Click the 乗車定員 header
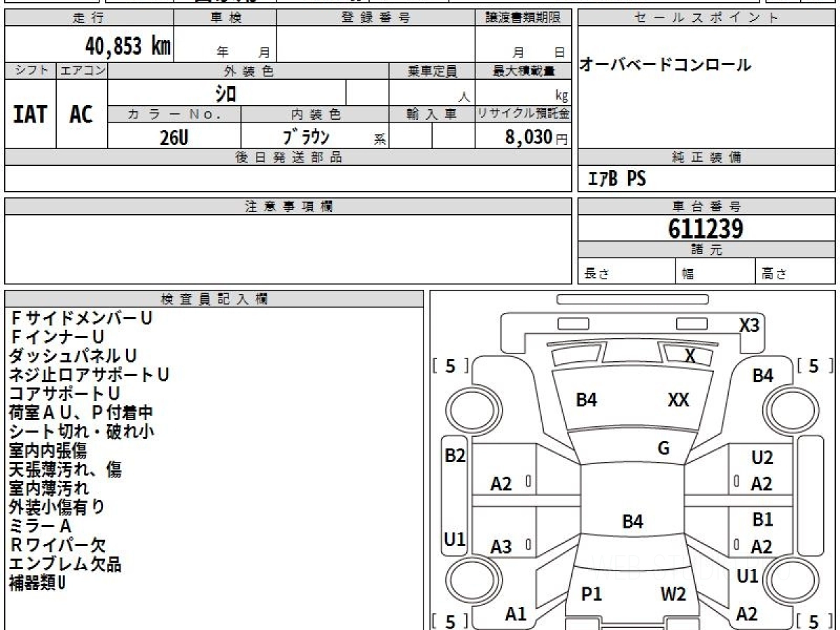The height and width of the screenshot is (630, 840). pos(432,71)
